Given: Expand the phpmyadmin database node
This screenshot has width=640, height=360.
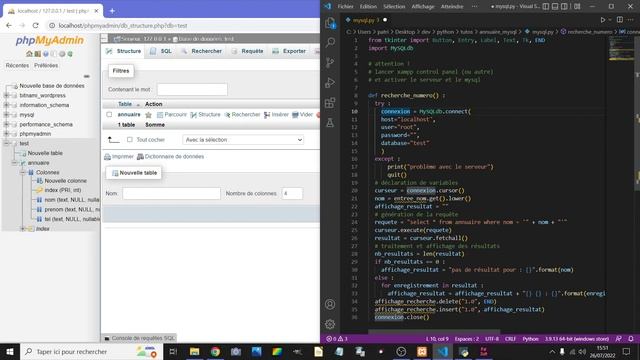Looking at the screenshot, I should tap(6, 133).
